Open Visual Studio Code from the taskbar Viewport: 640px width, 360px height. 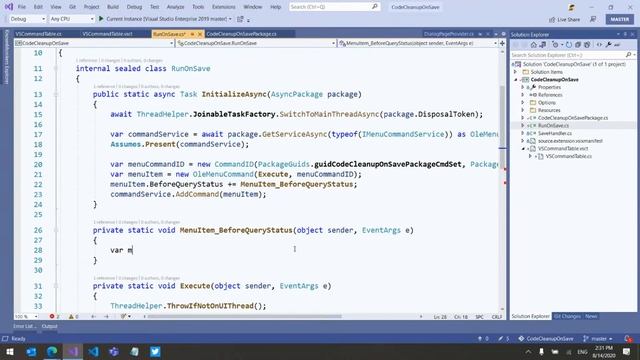[93, 351]
